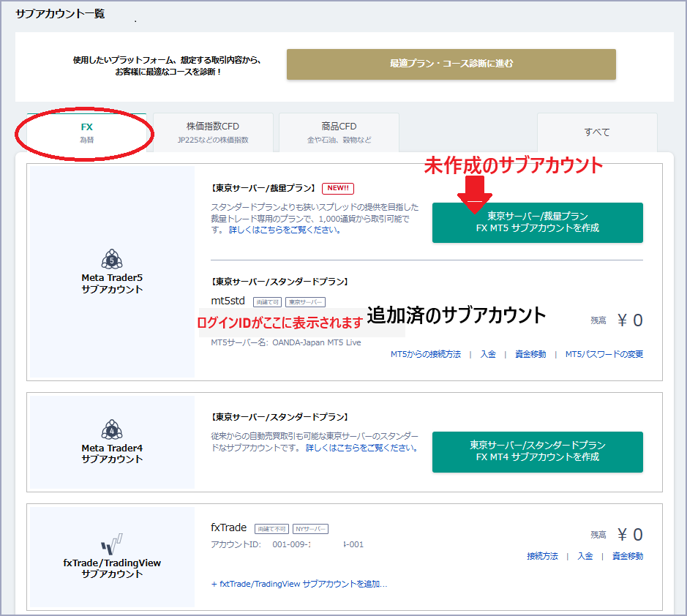
Task: Click the Meta Trader5 サブアカウント label
Action: pyautogui.click(x=112, y=283)
